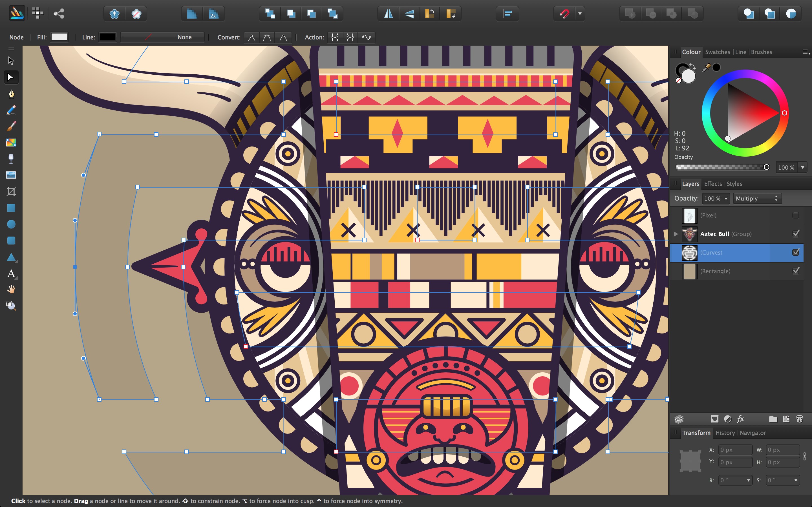Switch to the Swatches tab
Screen dimensions: 812x507
[x=718, y=52]
